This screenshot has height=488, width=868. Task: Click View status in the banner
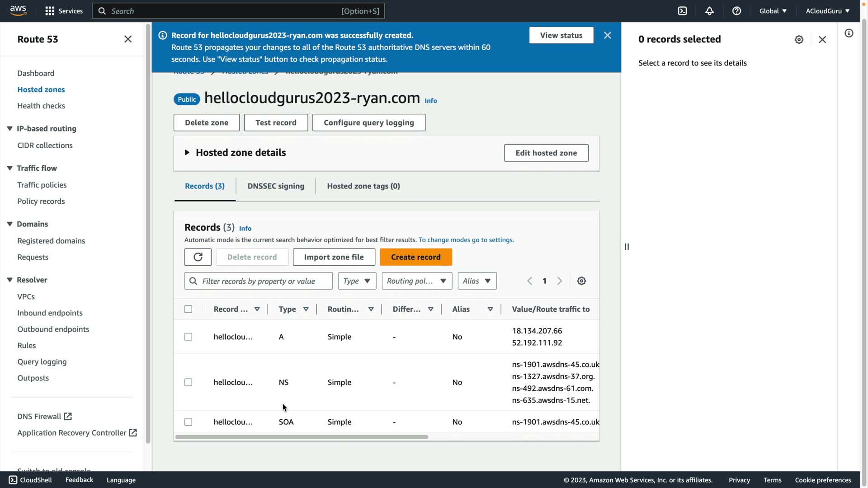pos(561,35)
